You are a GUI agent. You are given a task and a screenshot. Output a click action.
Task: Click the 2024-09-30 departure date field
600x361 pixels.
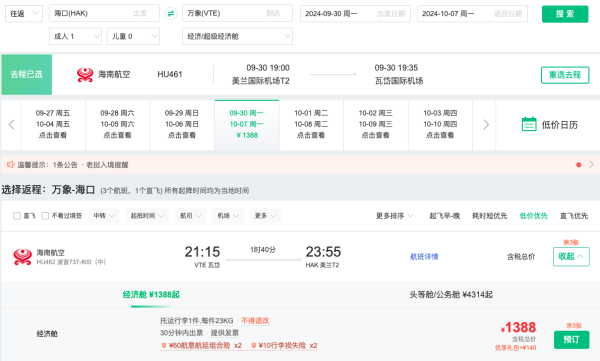[355, 14]
